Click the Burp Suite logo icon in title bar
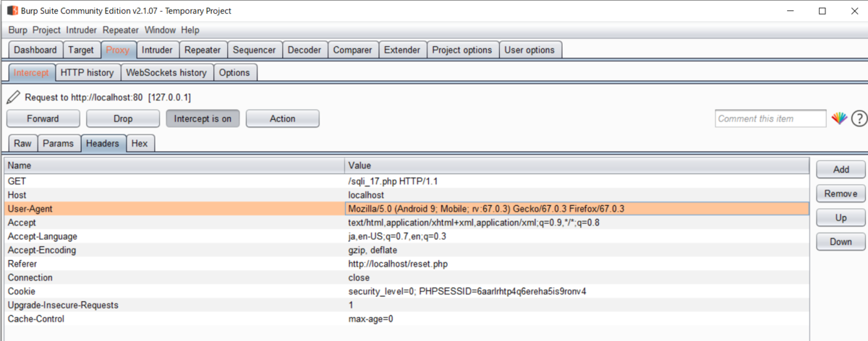The width and height of the screenshot is (868, 341). [x=13, y=11]
